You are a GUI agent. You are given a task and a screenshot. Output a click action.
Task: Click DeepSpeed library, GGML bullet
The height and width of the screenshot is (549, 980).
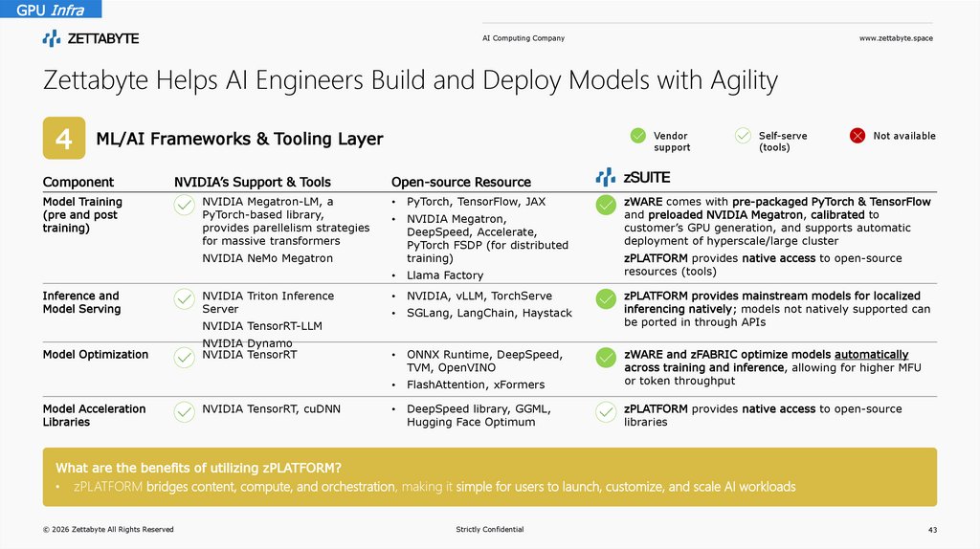pos(479,415)
